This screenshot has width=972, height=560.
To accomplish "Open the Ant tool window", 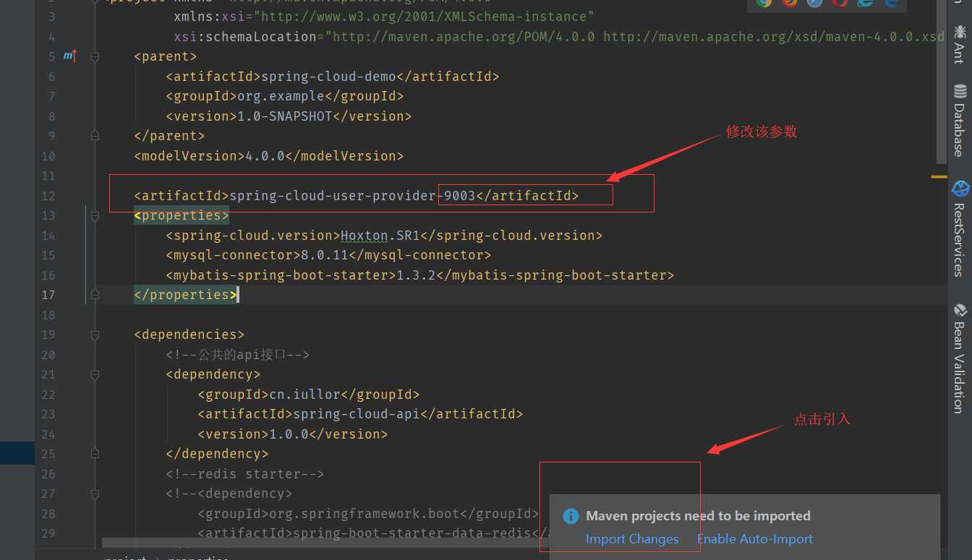I will click(x=959, y=44).
